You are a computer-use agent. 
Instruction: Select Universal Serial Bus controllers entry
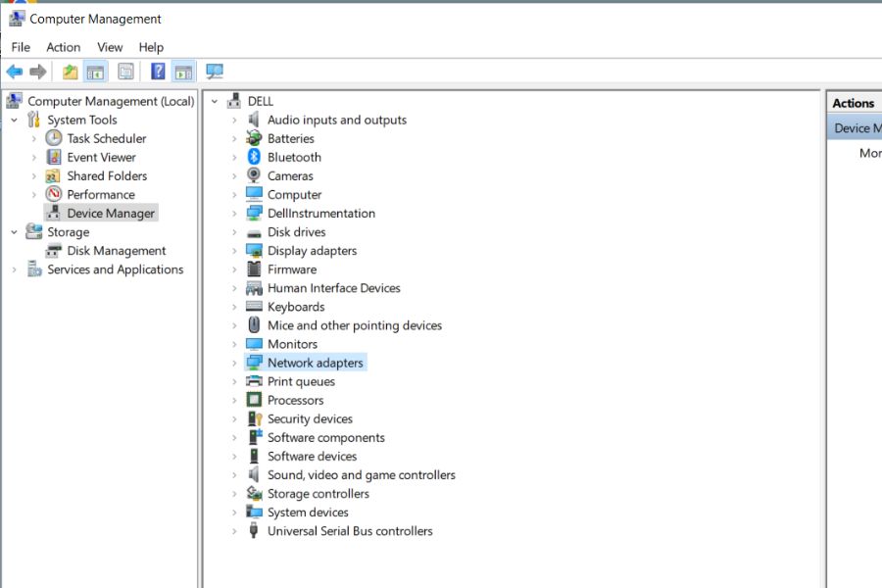click(x=350, y=531)
